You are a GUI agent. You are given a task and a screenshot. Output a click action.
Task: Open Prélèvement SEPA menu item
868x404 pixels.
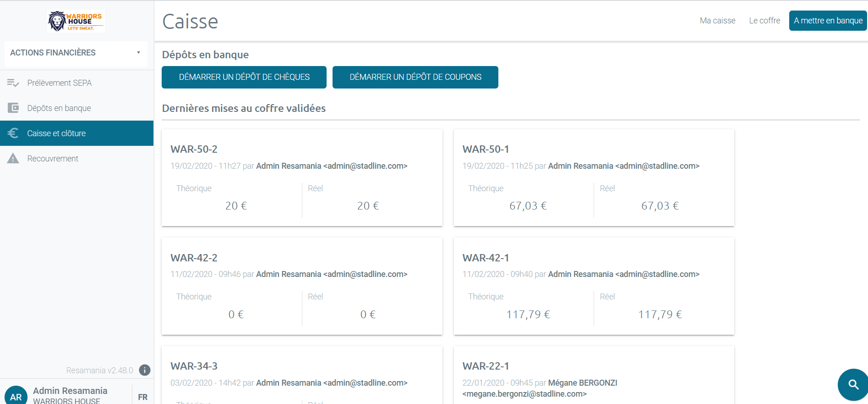click(76, 83)
